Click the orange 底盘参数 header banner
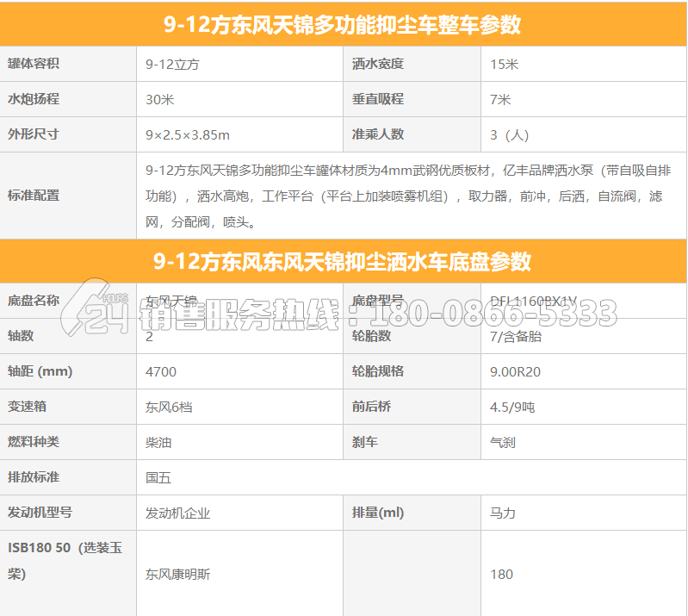Image resolution: width=688 pixels, height=616 pixels. [x=343, y=261]
